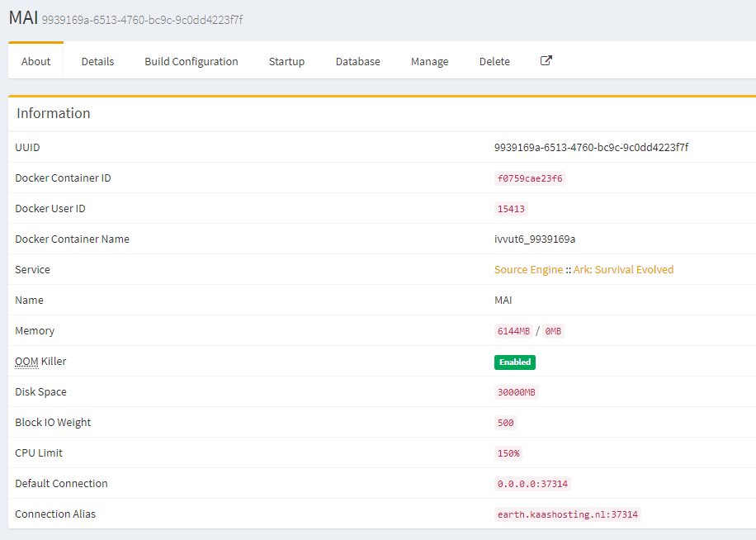Switch to the Details tab
The image size is (756, 540).
tap(97, 61)
